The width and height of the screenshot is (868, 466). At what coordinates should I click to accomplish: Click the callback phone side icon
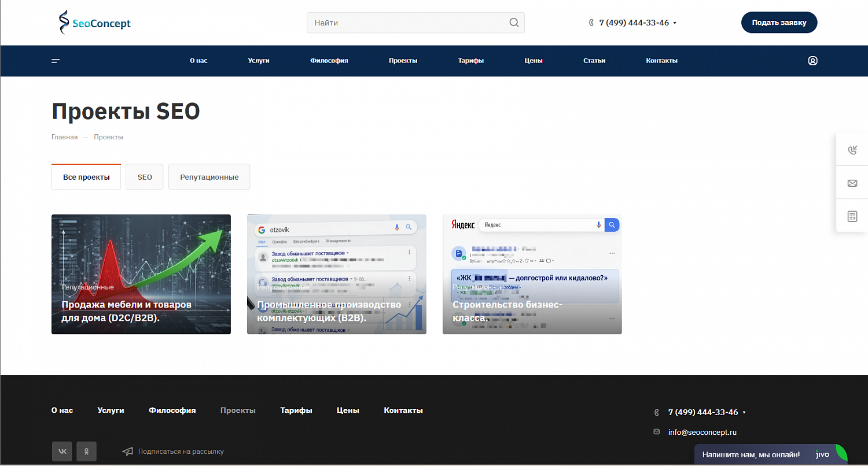click(852, 150)
